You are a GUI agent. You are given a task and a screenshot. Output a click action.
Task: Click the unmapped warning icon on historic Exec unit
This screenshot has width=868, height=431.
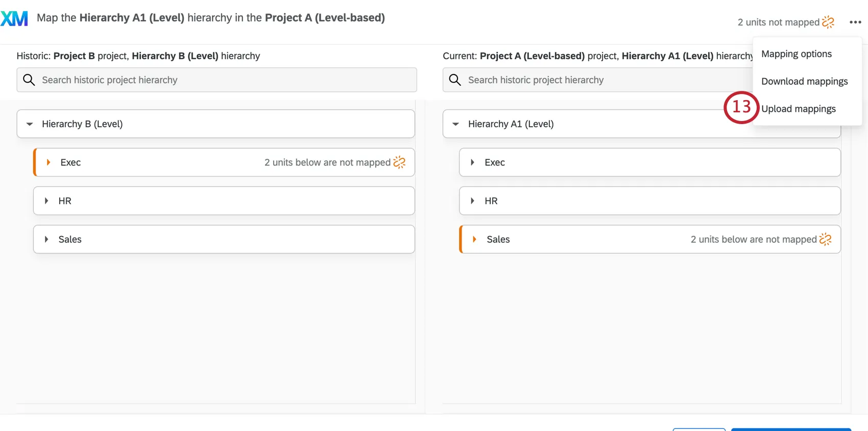coord(399,162)
